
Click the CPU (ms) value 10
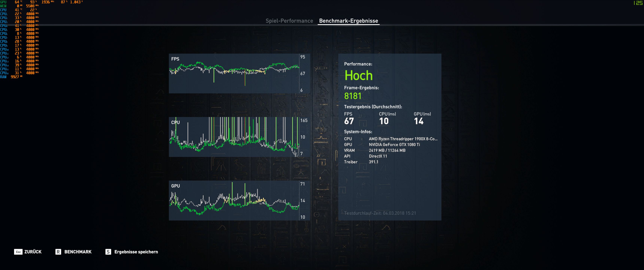384,121
